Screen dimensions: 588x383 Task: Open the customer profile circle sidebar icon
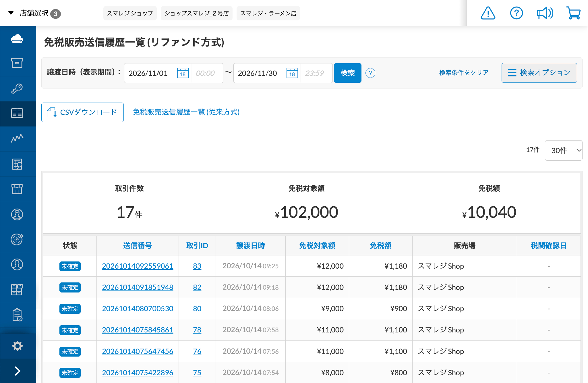(x=17, y=264)
